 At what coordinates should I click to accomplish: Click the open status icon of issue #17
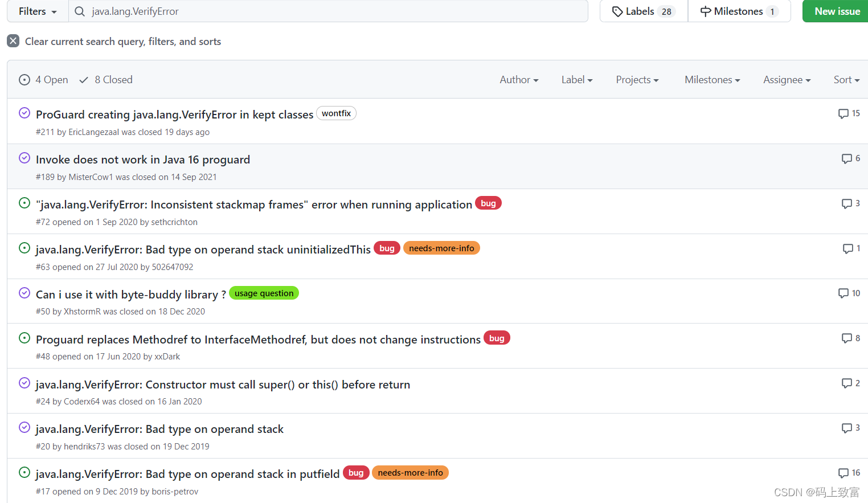(x=24, y=472)
